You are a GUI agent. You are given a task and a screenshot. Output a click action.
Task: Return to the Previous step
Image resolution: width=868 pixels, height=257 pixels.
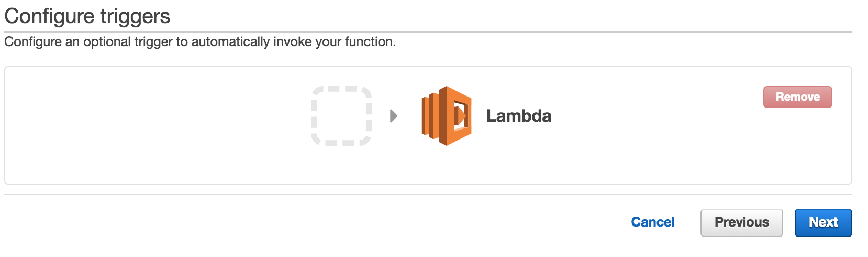(741, 223)
